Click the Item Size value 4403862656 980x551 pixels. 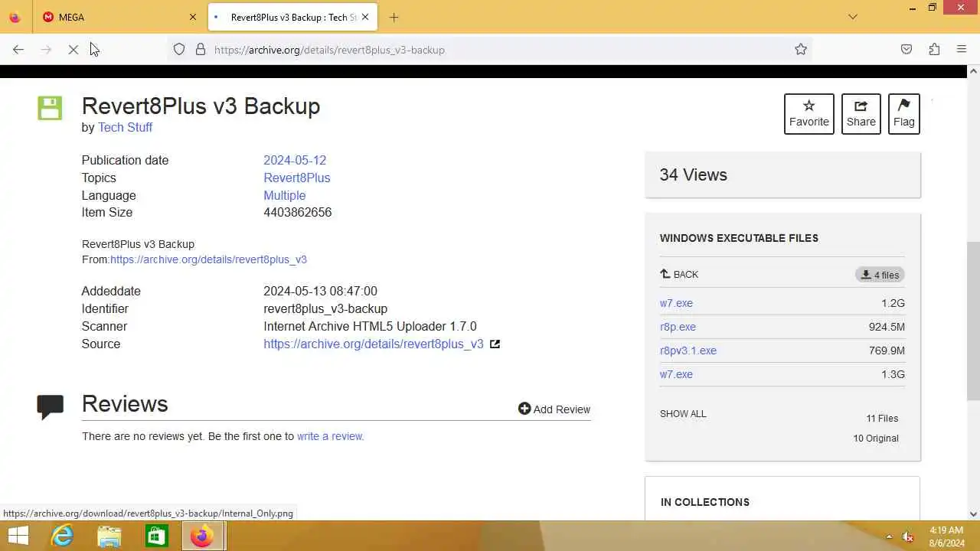click(298, 212)
